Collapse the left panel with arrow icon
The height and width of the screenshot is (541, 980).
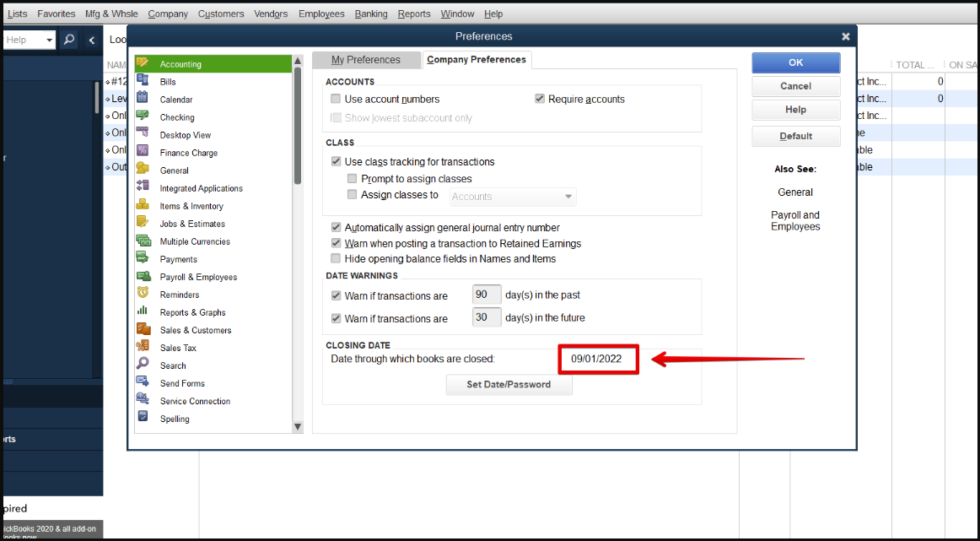(x=92, y=40)
